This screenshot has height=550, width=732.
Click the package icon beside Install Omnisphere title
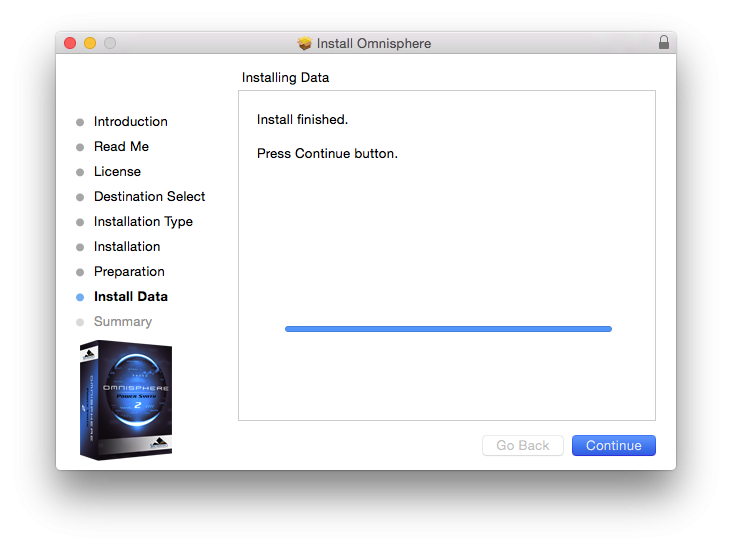coord(304,43)
